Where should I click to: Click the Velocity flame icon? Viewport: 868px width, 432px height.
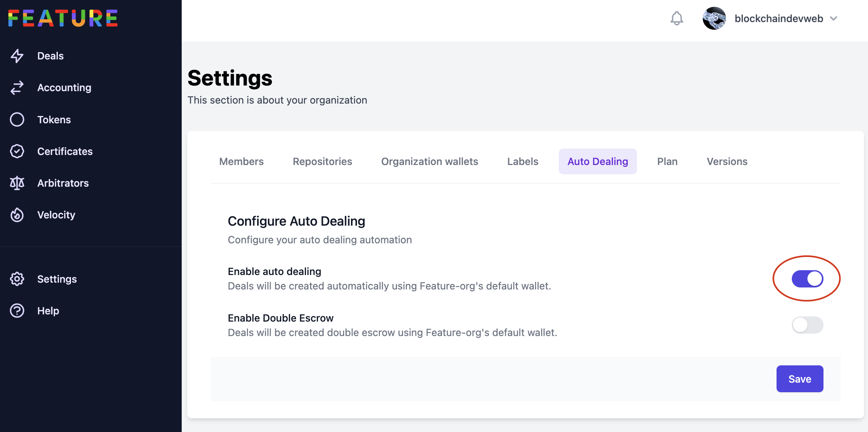[17, 215]
